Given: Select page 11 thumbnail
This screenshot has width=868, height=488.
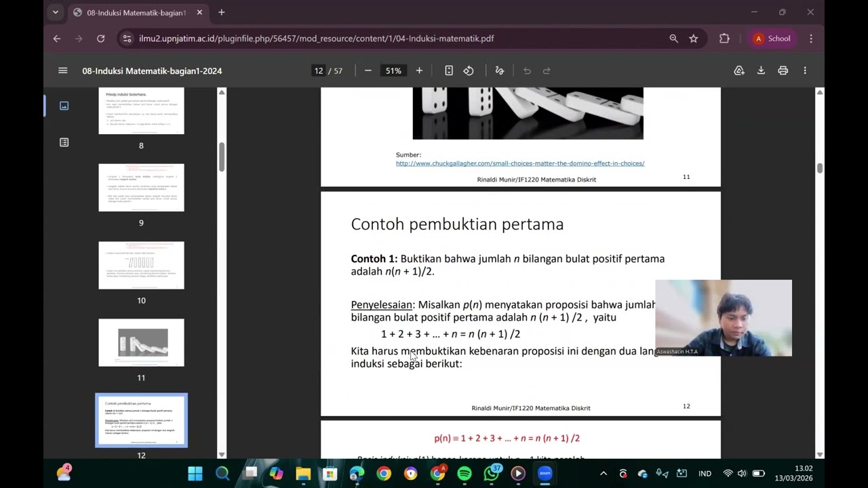Looking at the screenshot, I should (141, 342).
